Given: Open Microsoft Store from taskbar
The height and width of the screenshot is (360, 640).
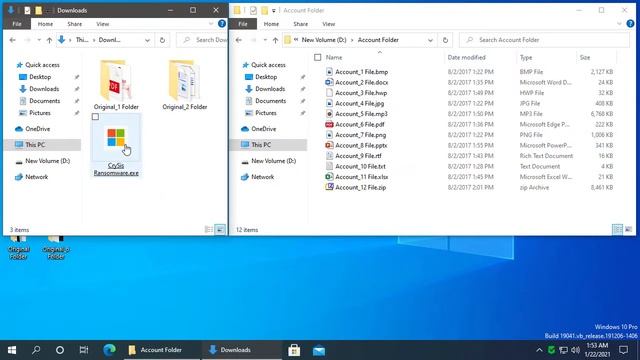Looking at the screenshot, I should coord(294,350).
